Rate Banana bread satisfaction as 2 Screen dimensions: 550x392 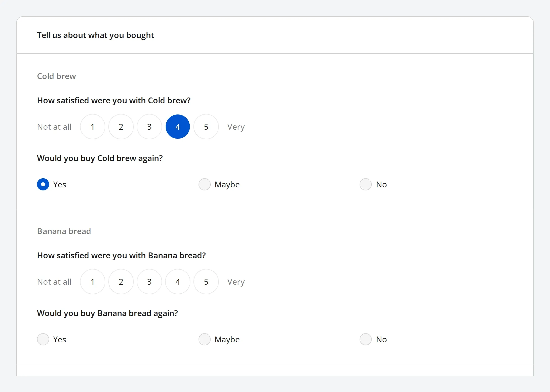(x=121, y=282)
